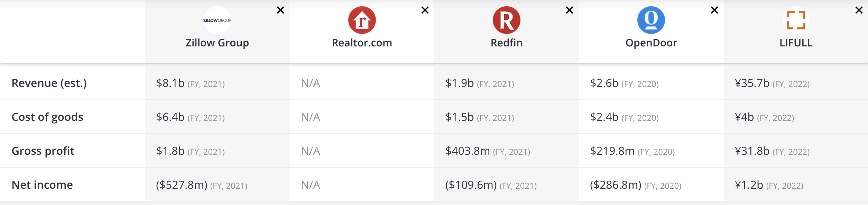Viewport: 868px width, 205px height.
Task: Close the Redfin comparison column
Action: pos(570,10)
